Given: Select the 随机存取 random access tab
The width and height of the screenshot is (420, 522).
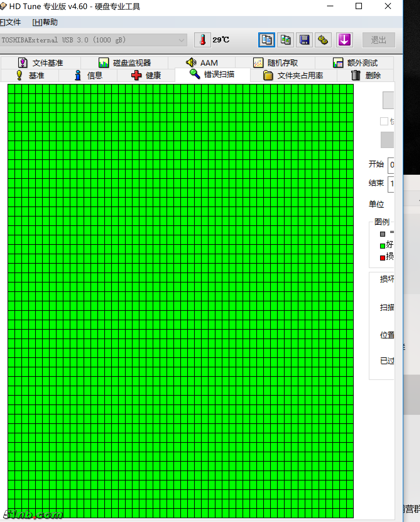Looking at the screenshot, I should 275,63.
